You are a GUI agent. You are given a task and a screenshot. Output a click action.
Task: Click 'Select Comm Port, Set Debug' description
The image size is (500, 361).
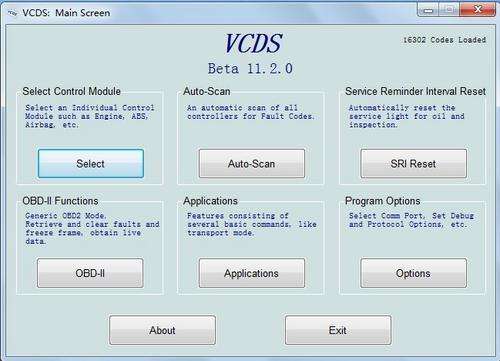(x=411, y=220)
